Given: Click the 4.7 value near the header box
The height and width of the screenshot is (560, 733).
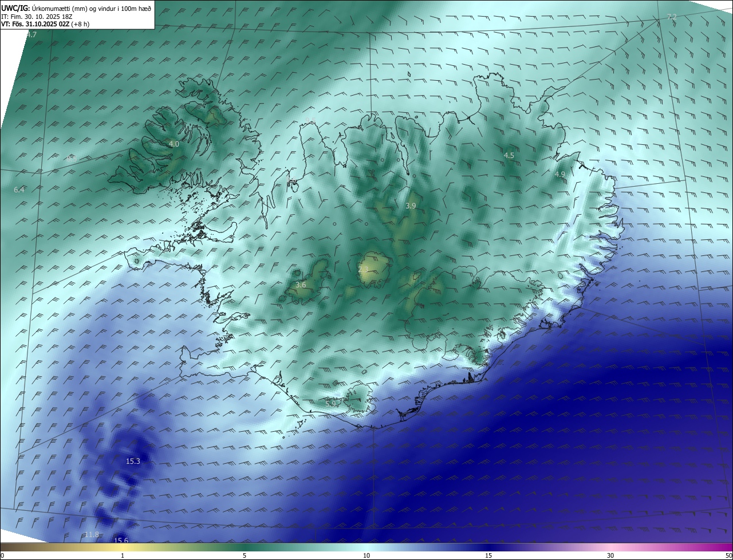Looking at the screenshot, I should (x=31, y=35).
